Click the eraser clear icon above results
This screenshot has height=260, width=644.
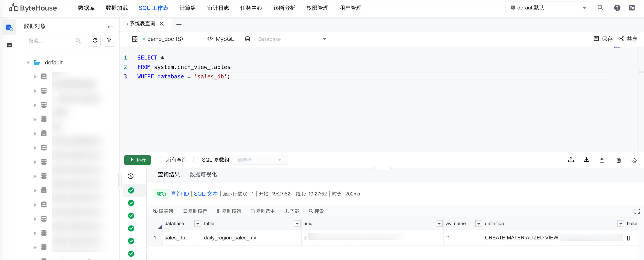tap(634, 160)
